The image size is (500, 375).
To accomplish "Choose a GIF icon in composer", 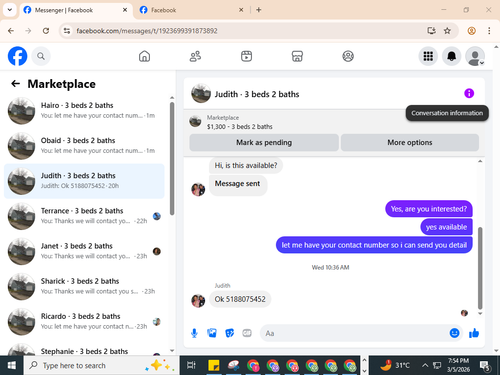I will coord(247,333).
